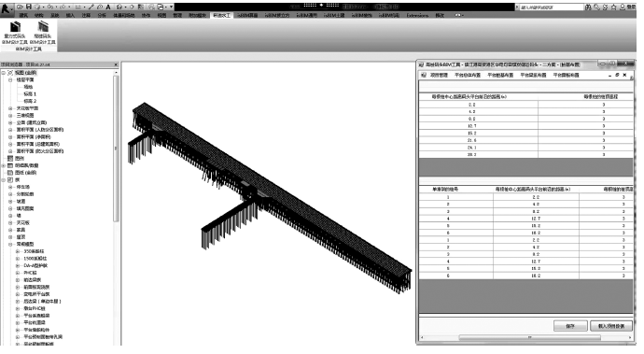Launch the high-pile wharf BIM design tool
The image size is (644, 354).
43,33
